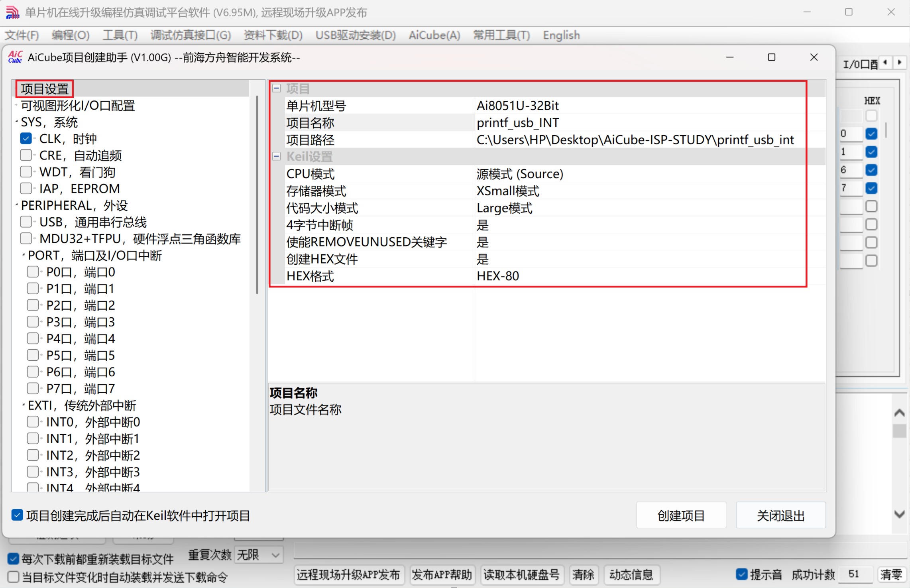Click the 发布APP帮助 button

tap(442, 574)
